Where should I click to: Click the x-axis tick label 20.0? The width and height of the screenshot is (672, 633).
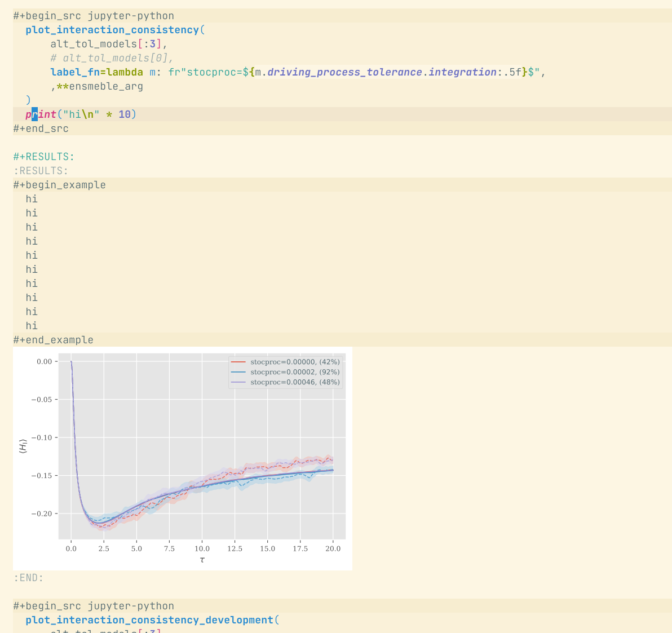[333, 549]
